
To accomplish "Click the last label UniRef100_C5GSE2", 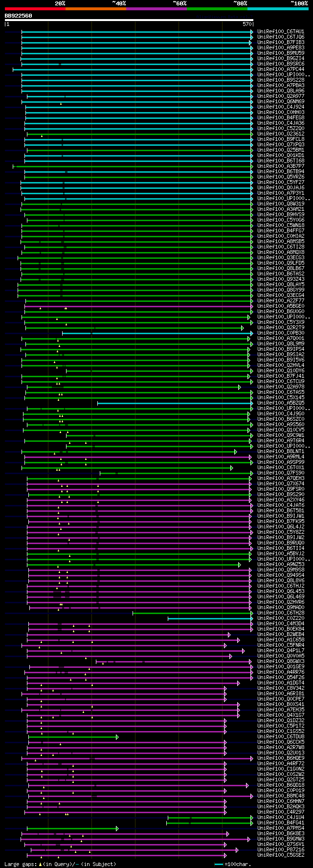I will [x=281, y=855].
